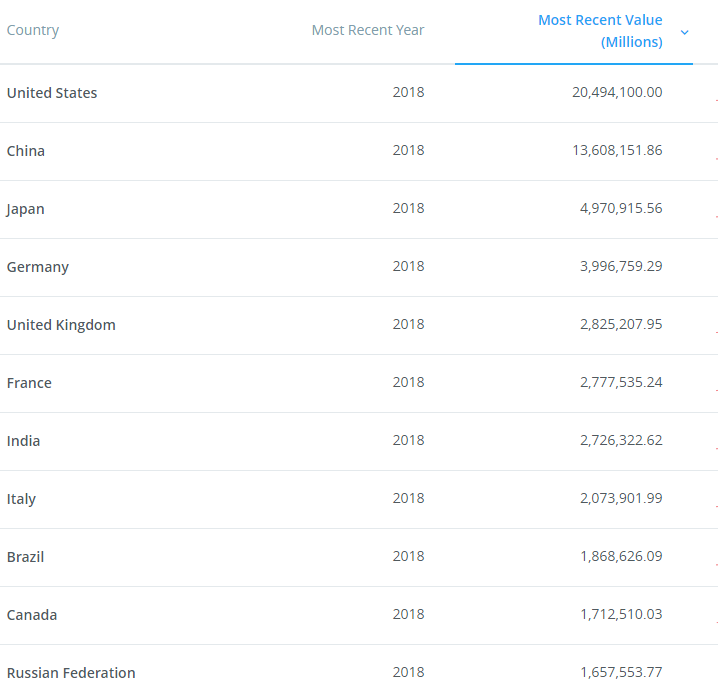This screenshot has height=692, width=718.
Task: Sort by the Most Recent Year header
Action: (x=367, y=30)
